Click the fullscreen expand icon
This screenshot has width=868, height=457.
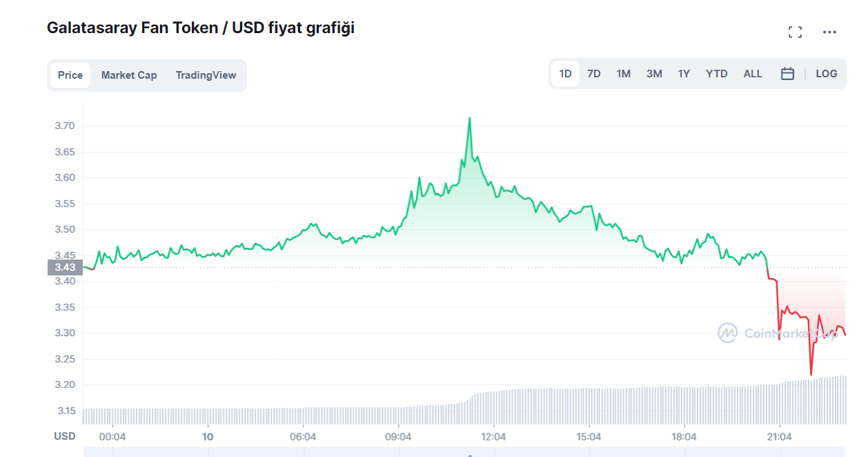coord(795,32)
